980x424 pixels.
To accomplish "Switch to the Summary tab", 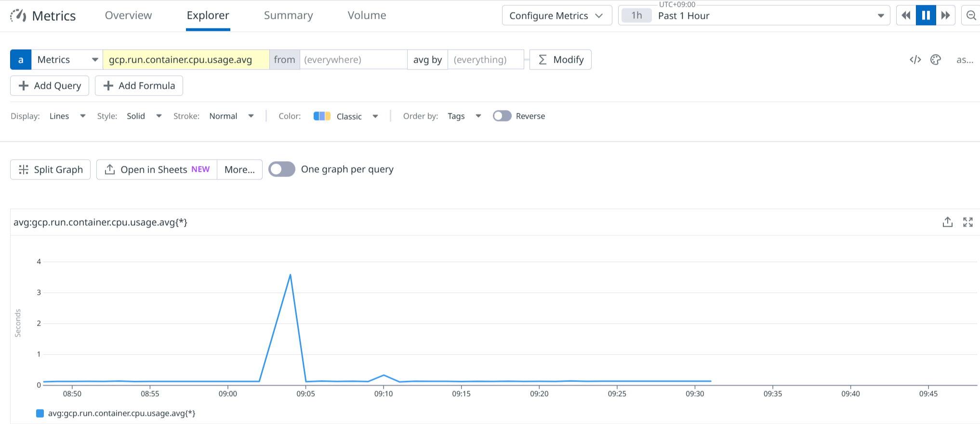I will click(288, 15).
